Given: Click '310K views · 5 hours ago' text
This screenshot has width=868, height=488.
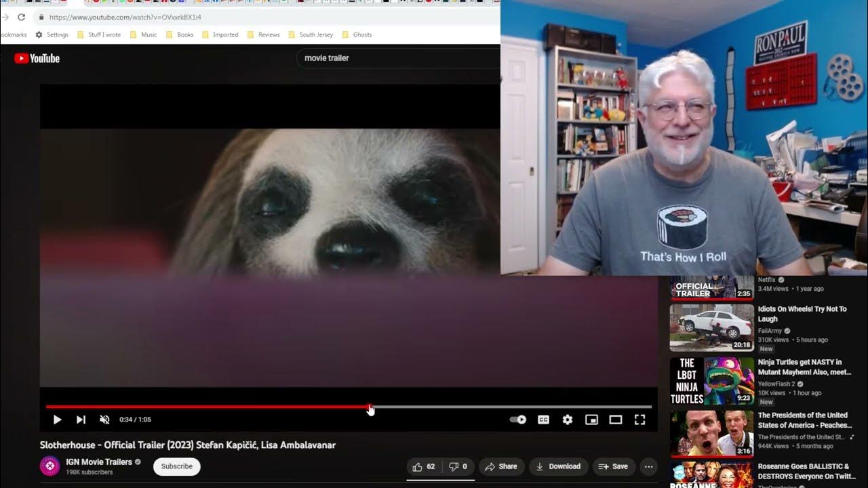Looking at the screenshot, I should coord(793,340).
